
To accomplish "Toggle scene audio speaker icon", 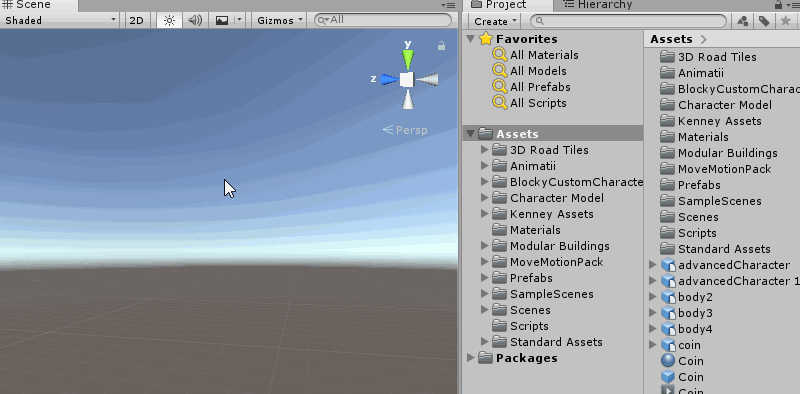I will tap(195, 20).
